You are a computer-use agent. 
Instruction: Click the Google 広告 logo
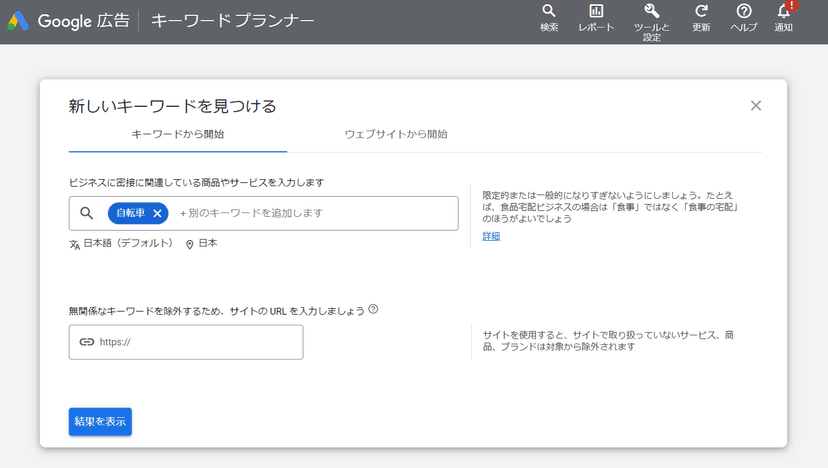69,21
